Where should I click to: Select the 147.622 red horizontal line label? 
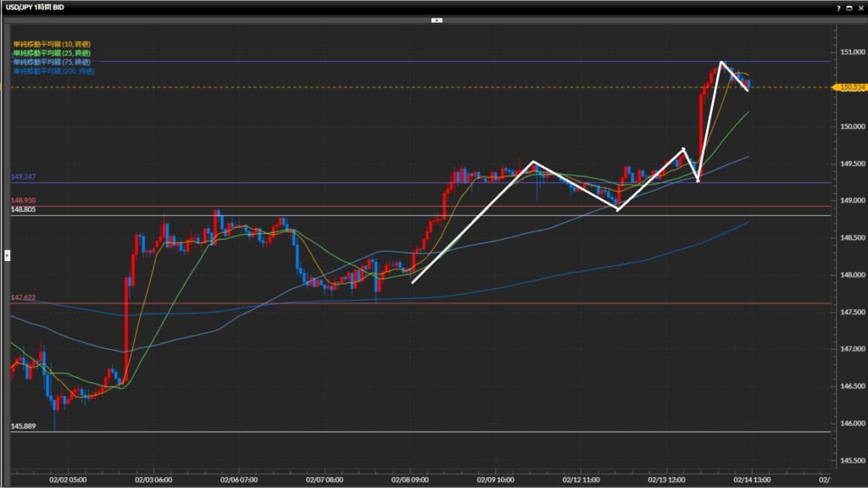[x=23, y=297]
